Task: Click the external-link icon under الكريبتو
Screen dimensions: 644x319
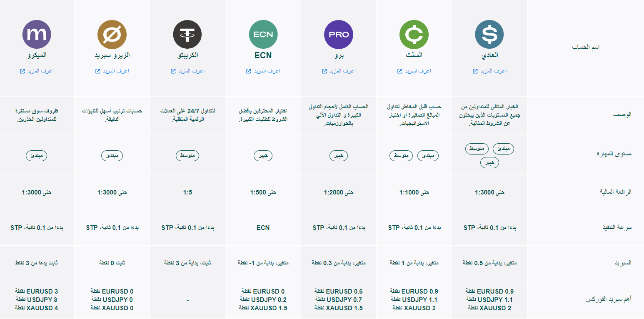Action: 172,71
